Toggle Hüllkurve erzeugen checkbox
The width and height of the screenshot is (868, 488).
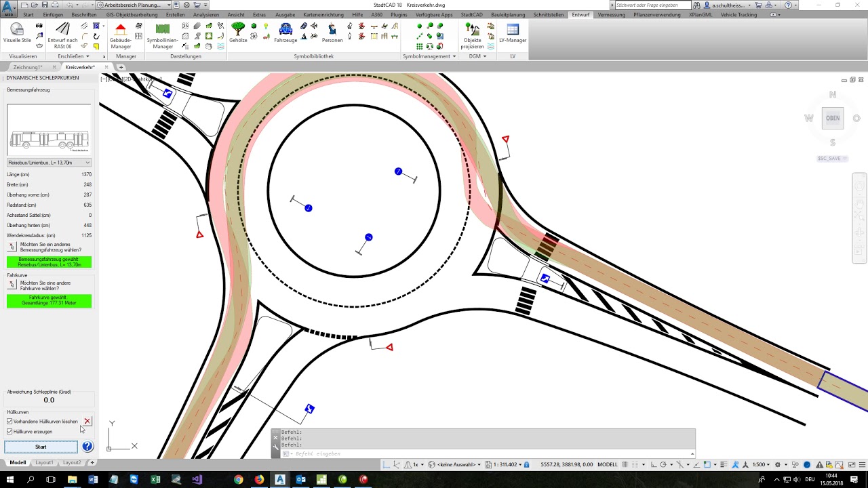tap(9, 431)
